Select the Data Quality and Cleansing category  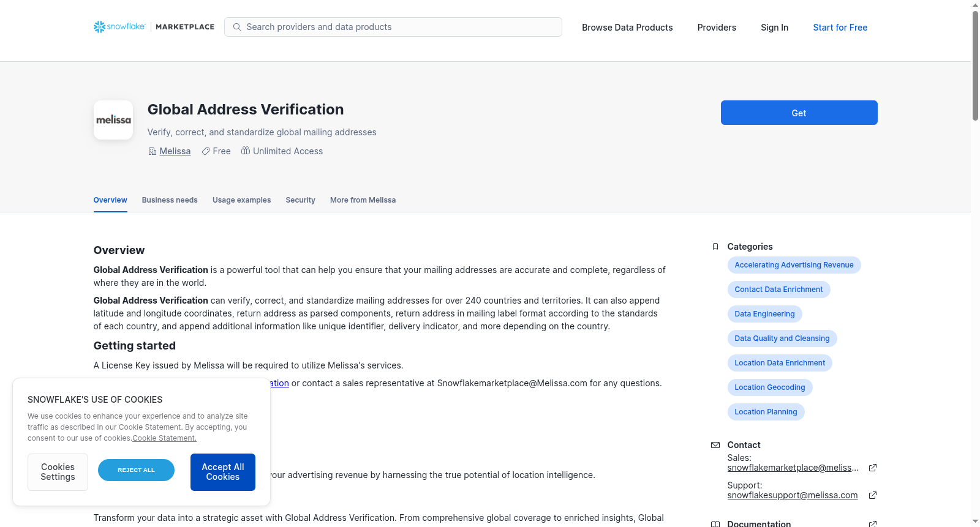coord(782,338)
